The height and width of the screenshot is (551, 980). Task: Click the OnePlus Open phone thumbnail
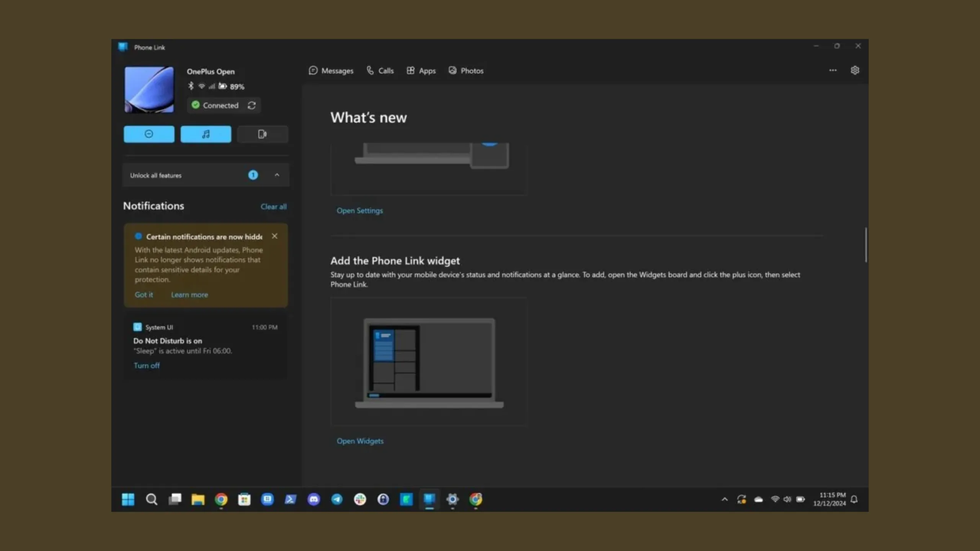pyautogui.click(x=149, y=90)
